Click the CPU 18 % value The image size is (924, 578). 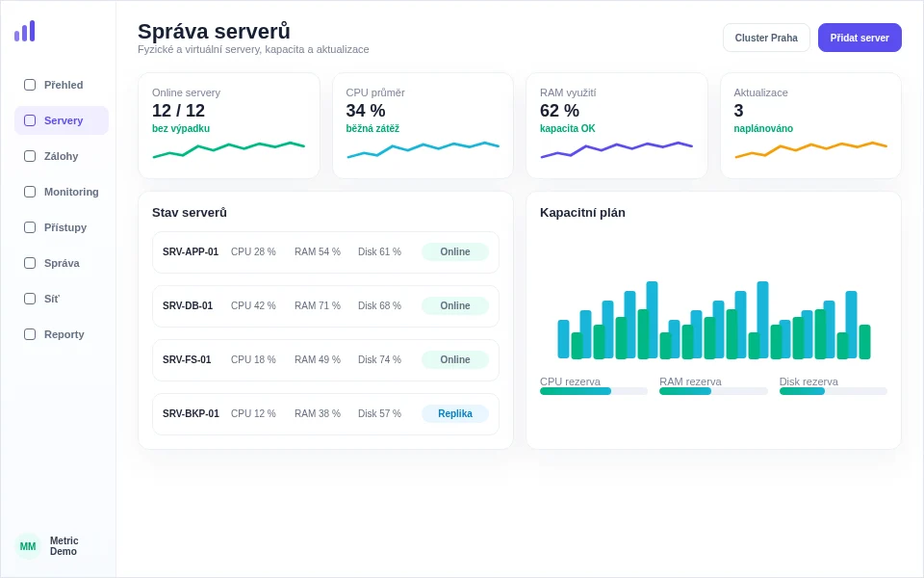click(x=253, y=359)
